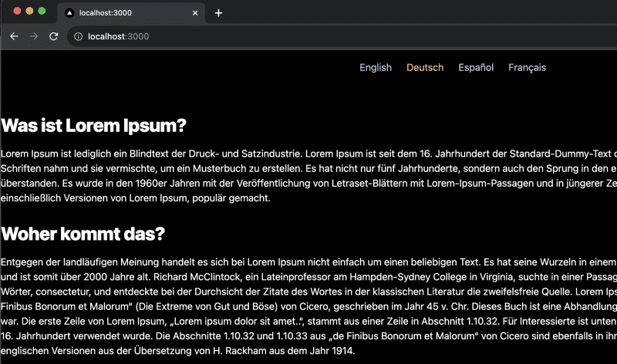Switch language to Español
This screenshot has height=364, width=617.
476,68
